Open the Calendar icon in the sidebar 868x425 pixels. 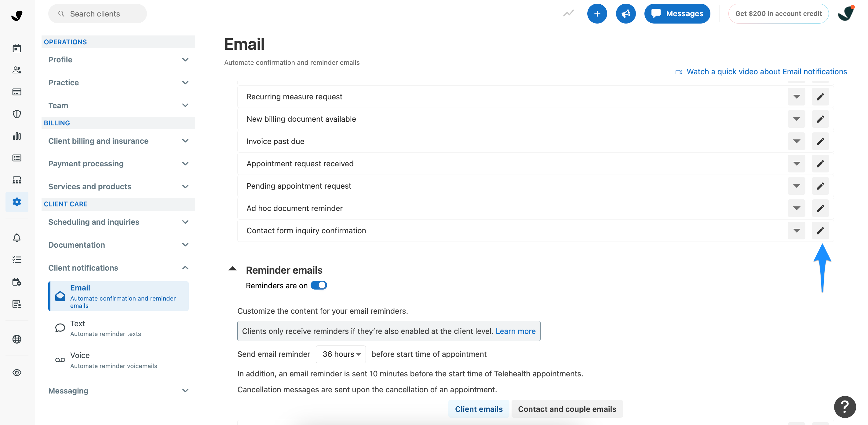(x=16, y=48)
